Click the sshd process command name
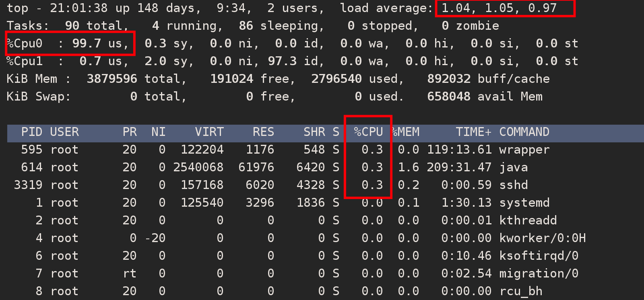644x300 pixels. (x=513, y=185)
